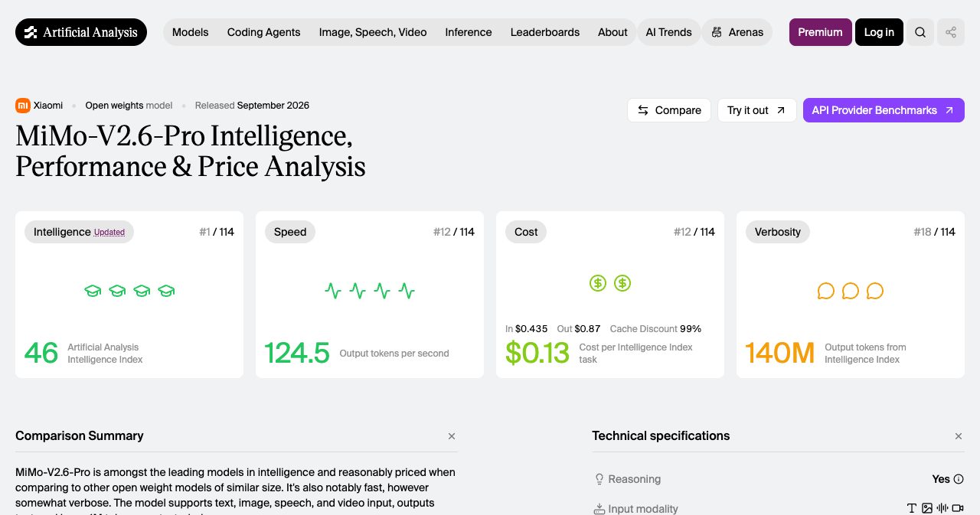980x515 pixels.
Task: Click the Try it out button
Action: coord(756,110)
